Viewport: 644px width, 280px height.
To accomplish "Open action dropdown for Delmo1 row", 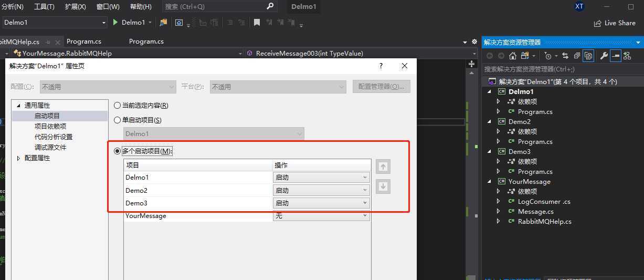I will pyautogui.click(x=321, y=178).
